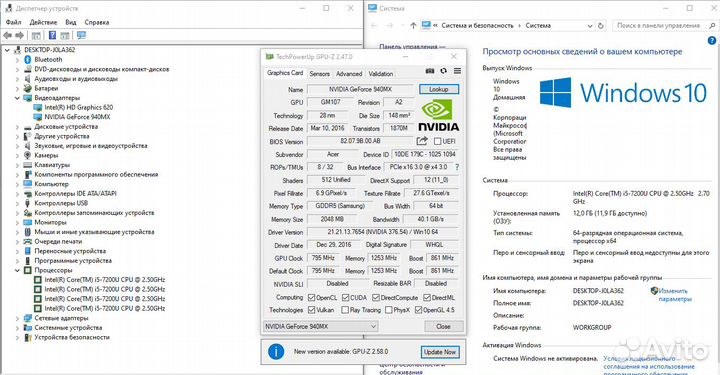Click the Driver Version field in GPU-Z
Image resolution: width=720 pixels, height=375 pixels.
(383, 232)
